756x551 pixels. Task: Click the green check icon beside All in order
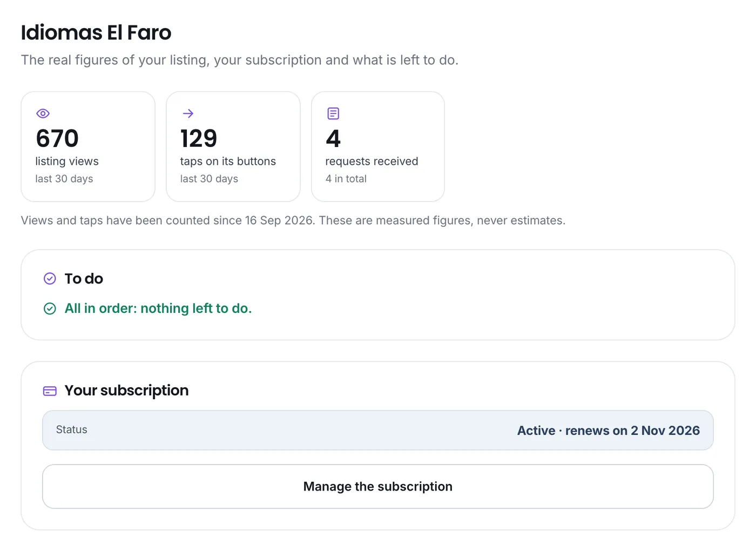click(50, 308)
